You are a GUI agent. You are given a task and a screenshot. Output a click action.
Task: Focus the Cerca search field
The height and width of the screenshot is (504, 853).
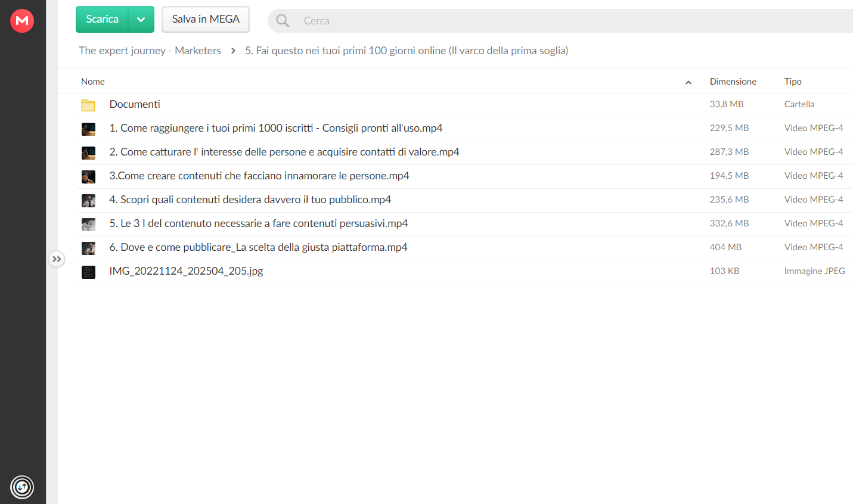tap(560, 21)
